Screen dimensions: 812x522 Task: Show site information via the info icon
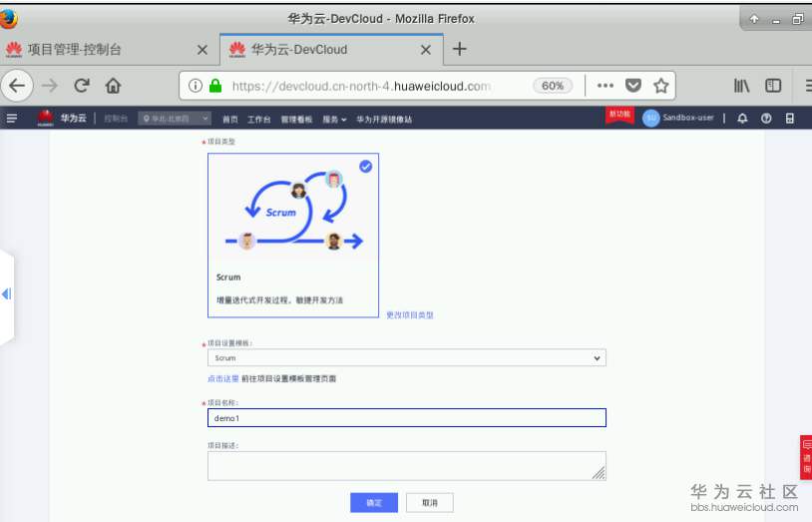pos(196,86)
